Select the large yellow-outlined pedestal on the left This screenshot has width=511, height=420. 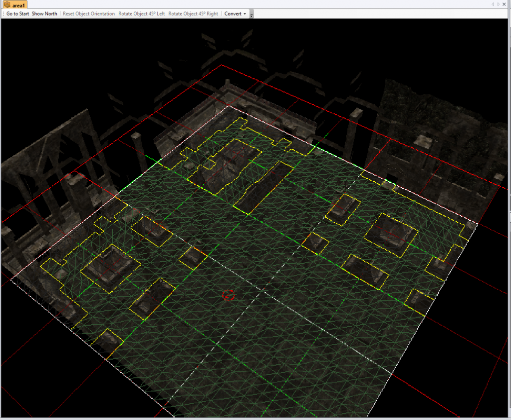pyautogui.click(x=106, y=267)
